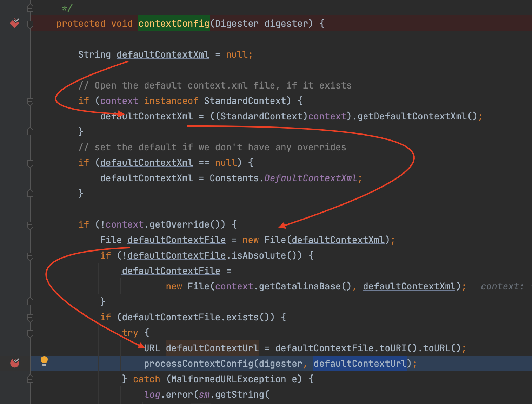Collapse the 'try {' block fold marker
The width and height of the screenshot is (532, 404).
pos(30,333)
